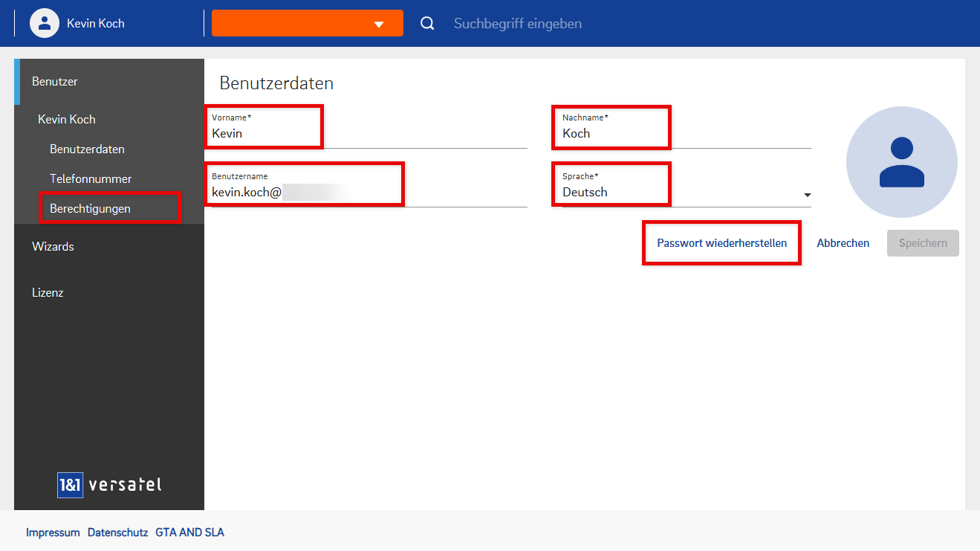Image resolution: width=980 pixels, height=551 pixels.
Task: Click the large profile picture placeholder
Action: pyautogui.click(x=901, y=162)
